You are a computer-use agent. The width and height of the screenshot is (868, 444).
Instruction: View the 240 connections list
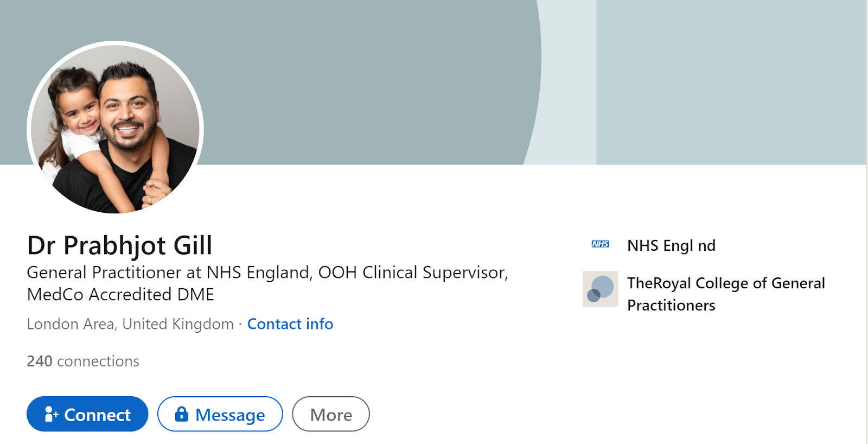[x=83, y=361]
